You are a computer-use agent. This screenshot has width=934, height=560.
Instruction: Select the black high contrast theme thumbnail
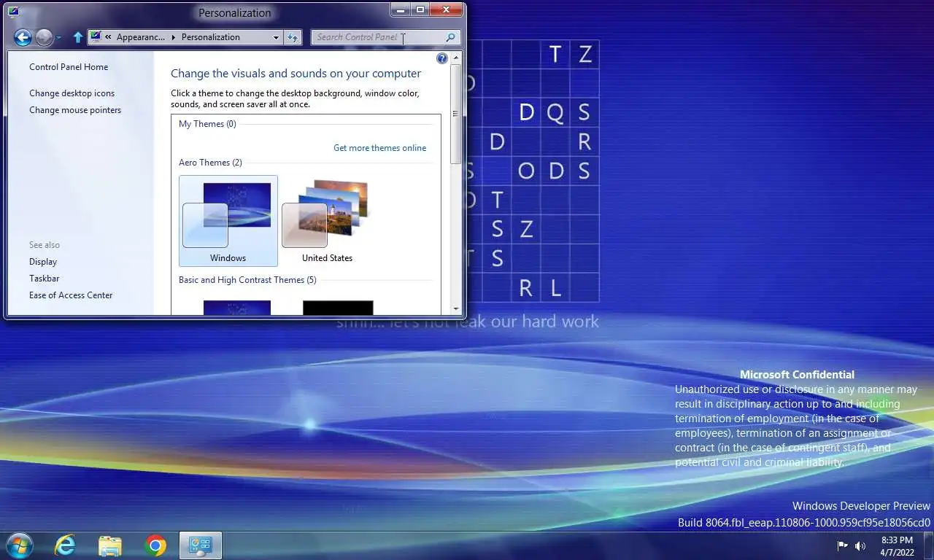[338, 308]
